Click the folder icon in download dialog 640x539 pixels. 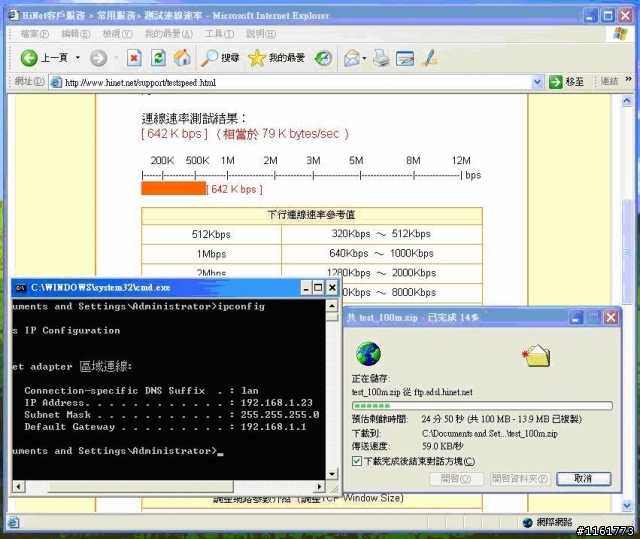tap(537, 355)
